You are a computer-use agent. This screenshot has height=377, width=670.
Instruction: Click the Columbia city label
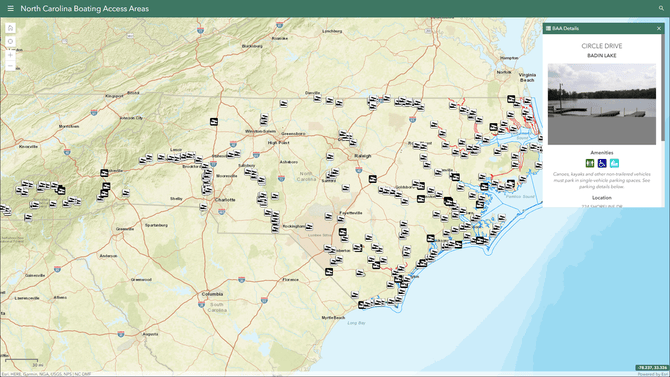pyautogui.click(x=212, y=294)
